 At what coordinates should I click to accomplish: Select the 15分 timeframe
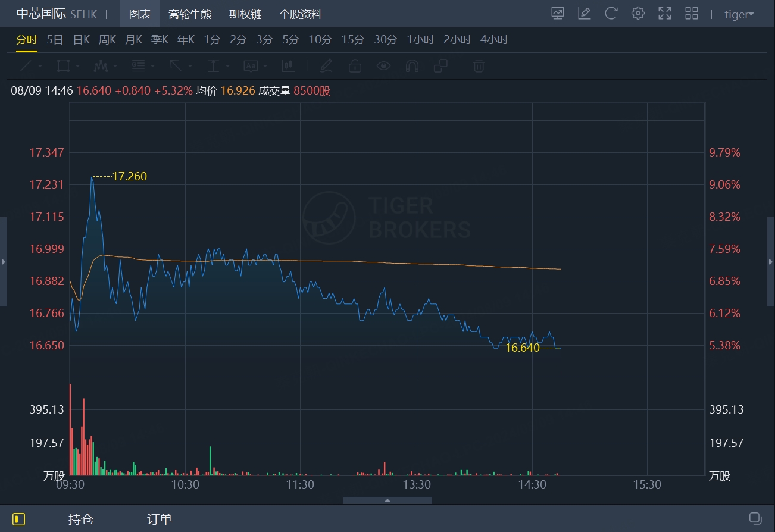tap(353, 40)
